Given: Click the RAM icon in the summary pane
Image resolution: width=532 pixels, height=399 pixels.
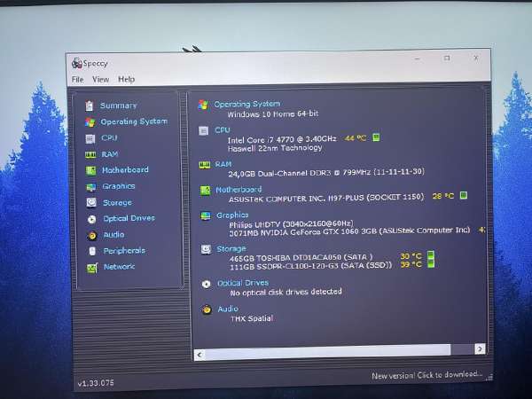Looking at the screenshot, I should [205, 165].
